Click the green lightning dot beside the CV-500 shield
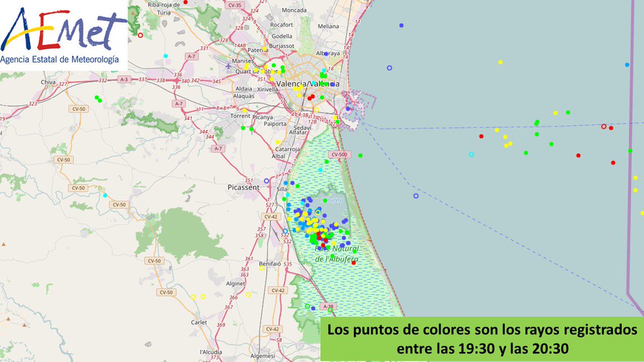The width and height of the screenshot is (644, 362). point(361,156)
